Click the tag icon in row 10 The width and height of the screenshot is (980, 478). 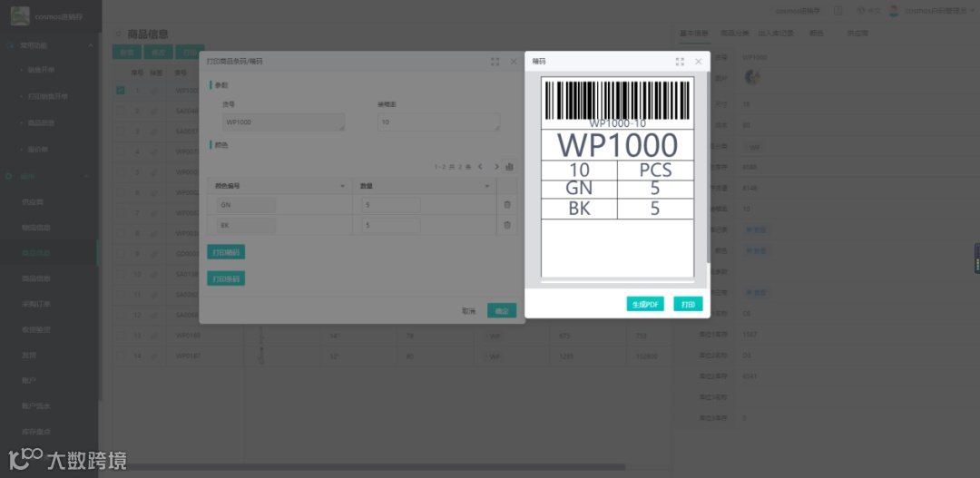tap(155, 274)
